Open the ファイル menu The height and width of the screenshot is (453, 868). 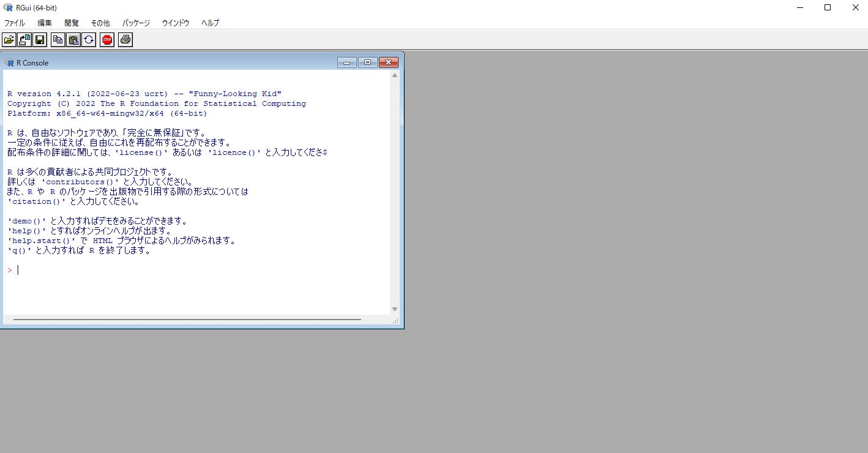tap(15, 23)
